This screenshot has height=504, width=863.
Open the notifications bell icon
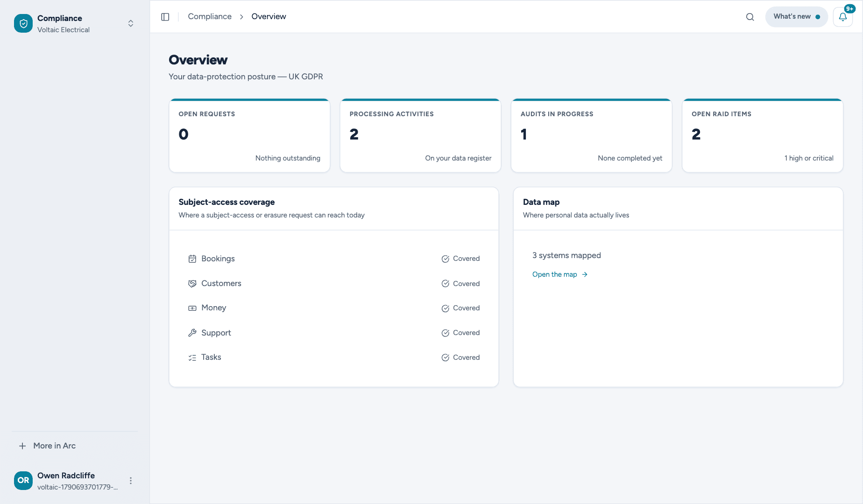click(x=843, y=17)
